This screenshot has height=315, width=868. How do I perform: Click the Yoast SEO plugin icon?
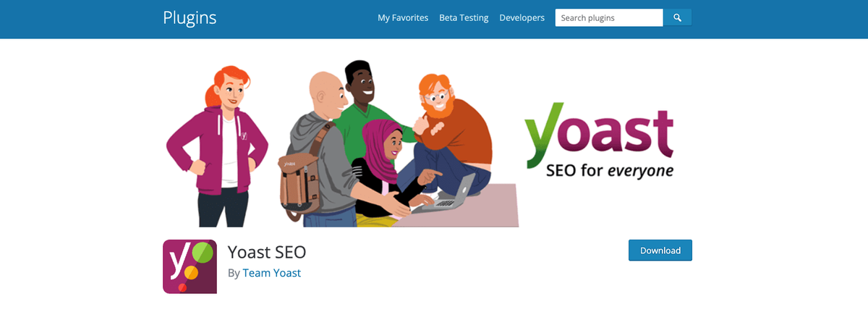190,266
